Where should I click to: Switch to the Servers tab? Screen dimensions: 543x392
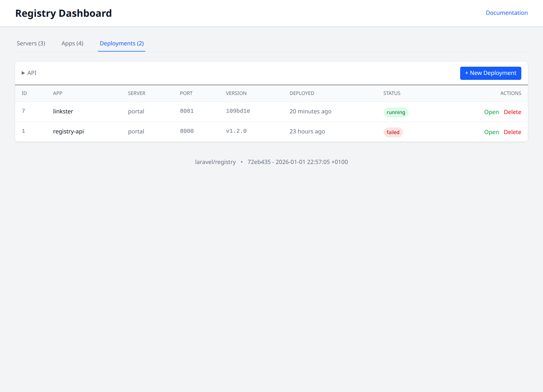tap(31, 43)
